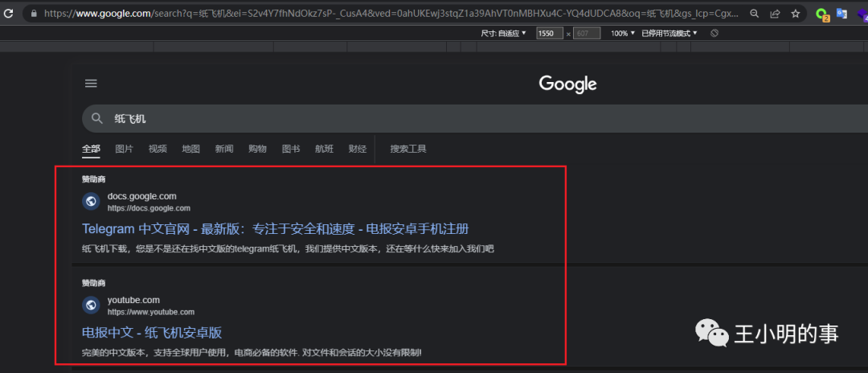This screenshot has height=373, width=868.
Task: Reload the page with the browser refresh icon
Action: (x=8, y=14)
